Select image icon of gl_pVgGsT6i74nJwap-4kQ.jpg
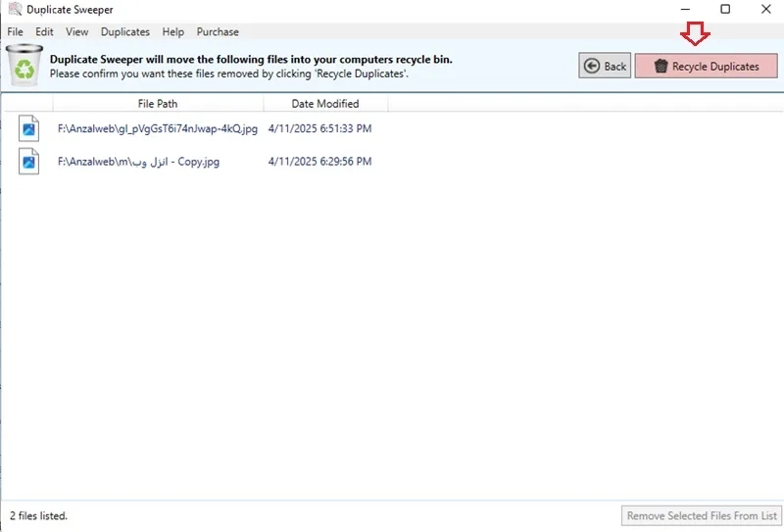Image resolution: width=784 pixels, height=532 pixels. click(x=29, y=128)
